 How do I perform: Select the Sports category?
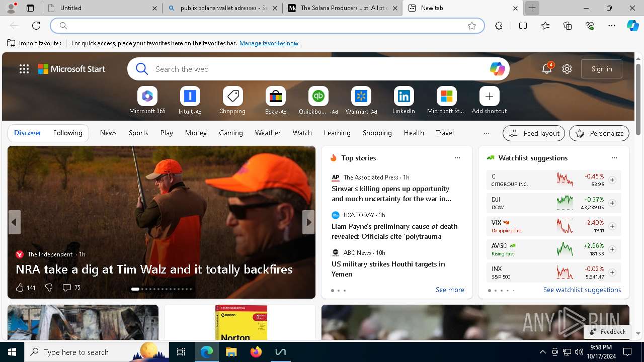(x=138, y=133)
